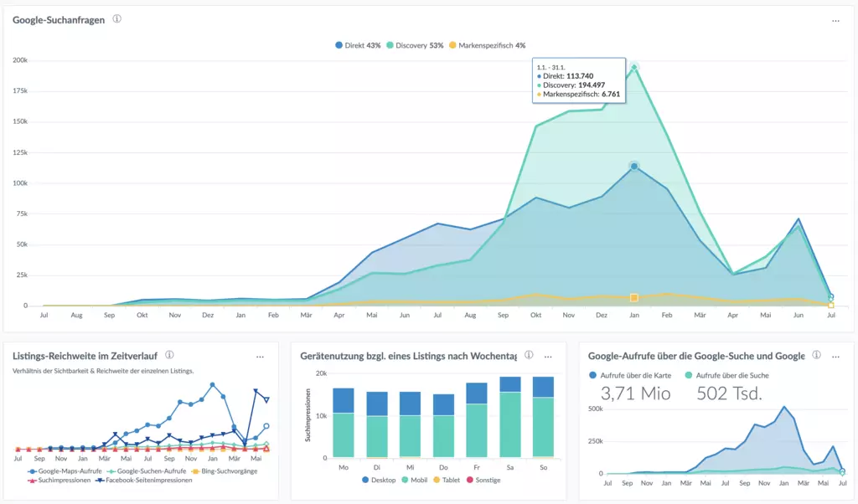Show info for Google-Aufrufe panel
This screenshot has width=858, height=504.
tap(817, 355)
